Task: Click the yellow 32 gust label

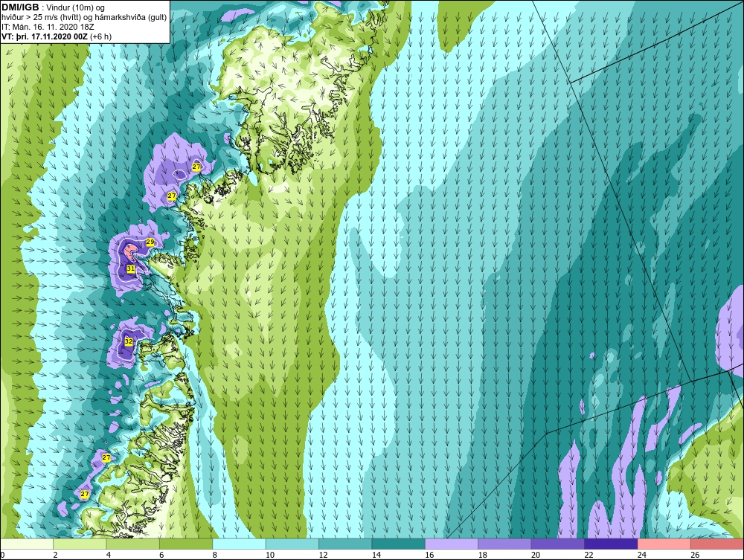Action: pos(129,341)
